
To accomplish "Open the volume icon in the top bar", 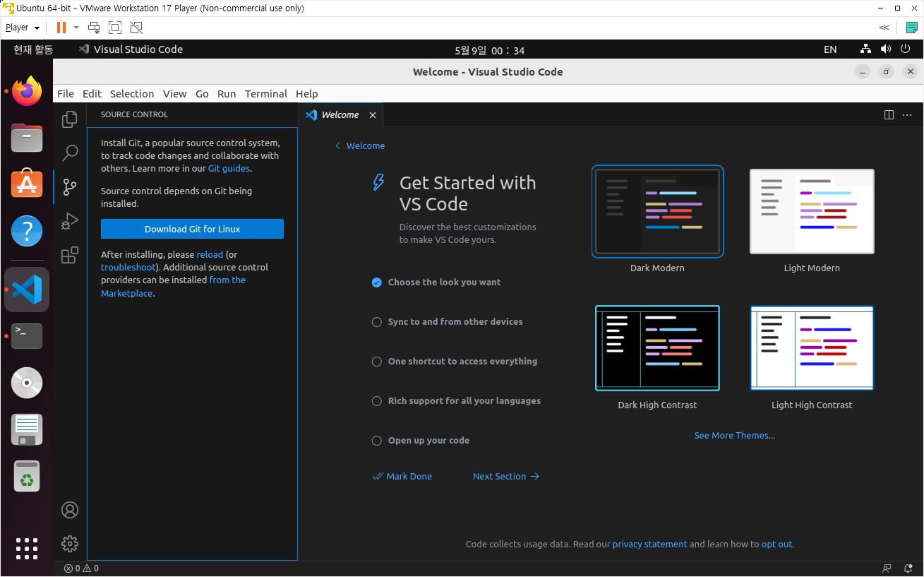I will pyautogui.click(x=886, y=49).
